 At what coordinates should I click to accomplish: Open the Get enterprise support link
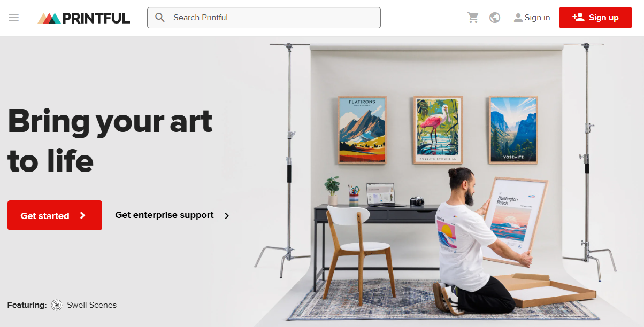click(x=164, y=215)
